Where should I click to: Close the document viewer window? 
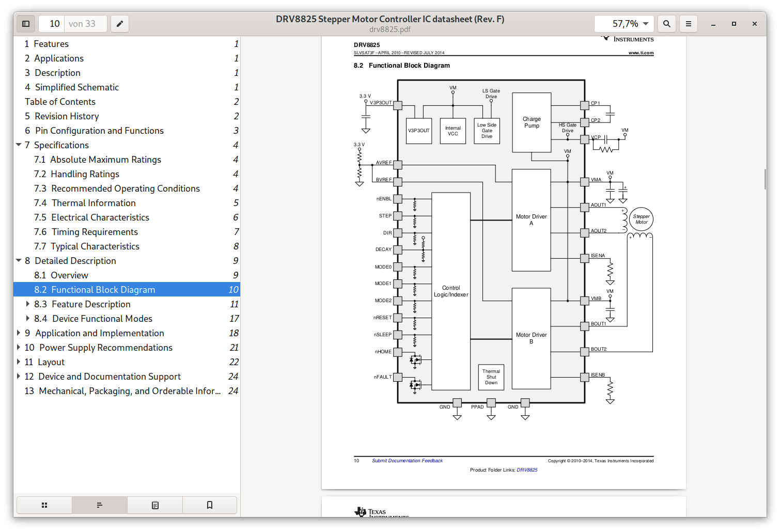(x=755, y=24)
